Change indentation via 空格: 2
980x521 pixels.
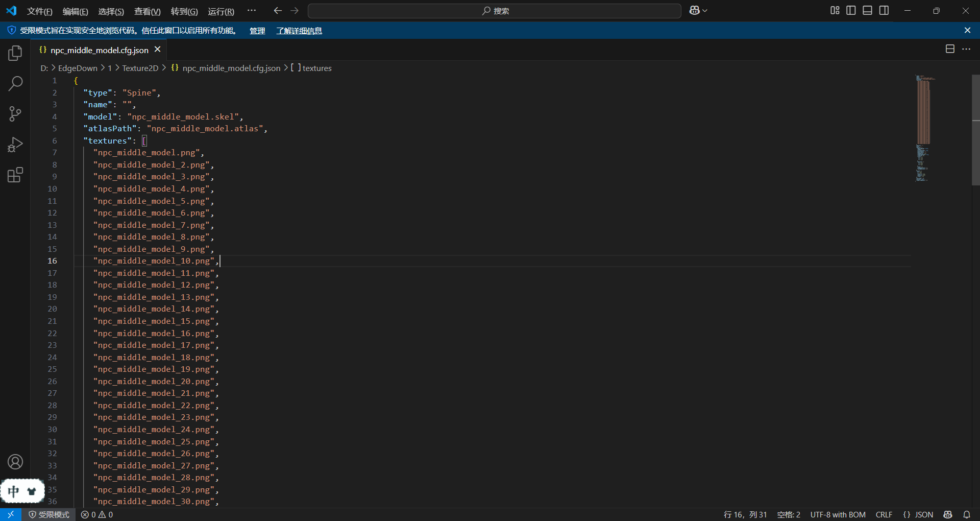click(789, 514)
